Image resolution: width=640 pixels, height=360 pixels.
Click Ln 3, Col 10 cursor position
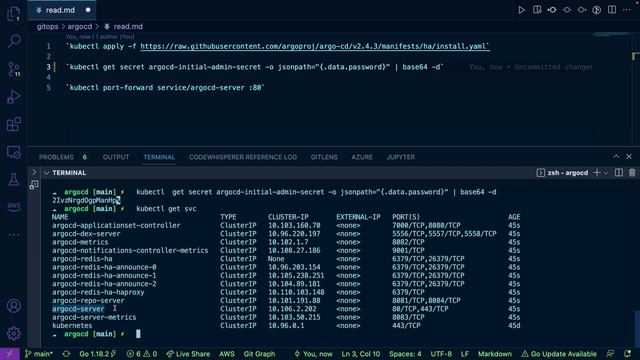pos(361,354)
